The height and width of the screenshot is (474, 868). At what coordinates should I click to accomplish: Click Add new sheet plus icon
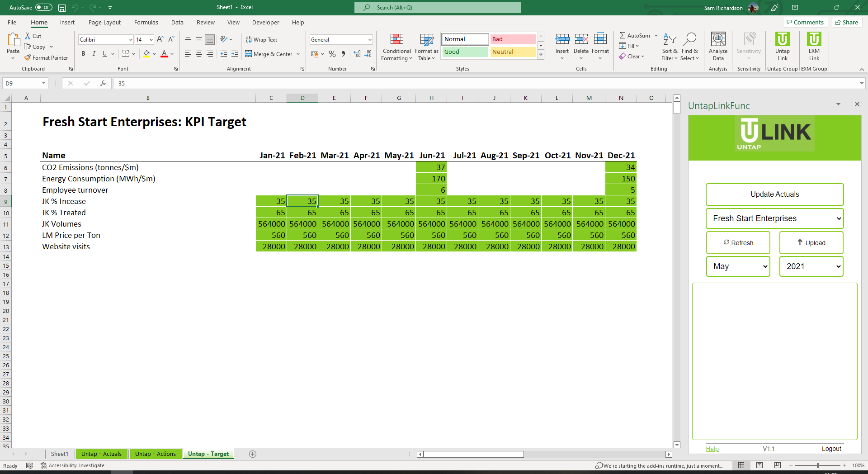pyautogui.click(x=253, y=454)
